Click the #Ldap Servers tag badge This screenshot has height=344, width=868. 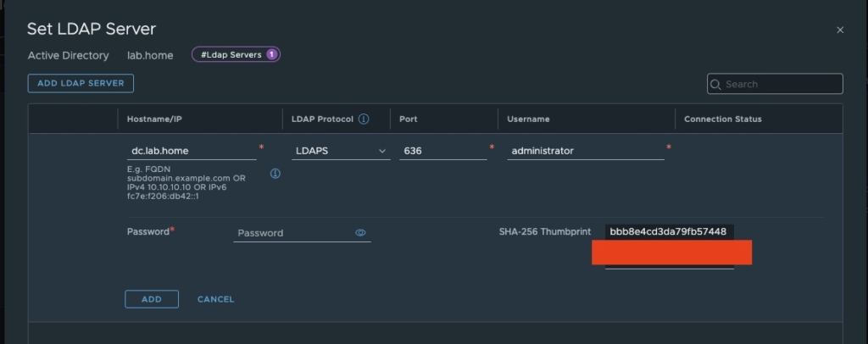(236, 55)
